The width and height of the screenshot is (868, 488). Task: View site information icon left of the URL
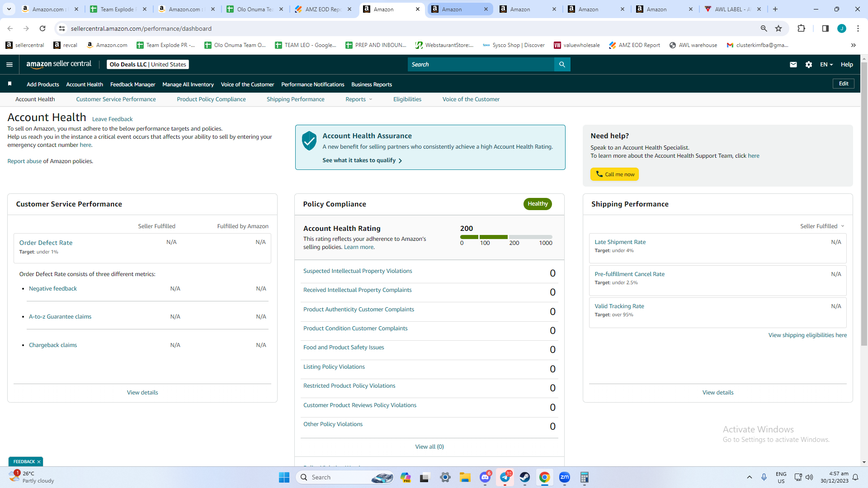pos(62,28)
